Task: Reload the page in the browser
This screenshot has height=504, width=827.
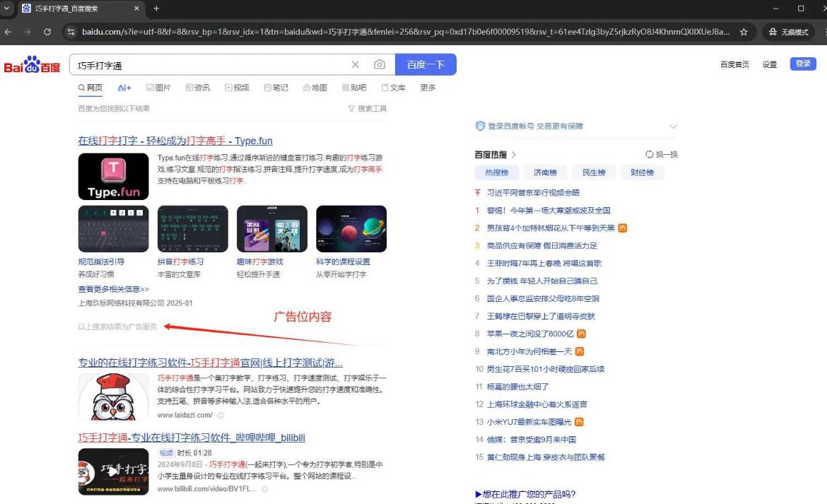Action: coord(47,32)
